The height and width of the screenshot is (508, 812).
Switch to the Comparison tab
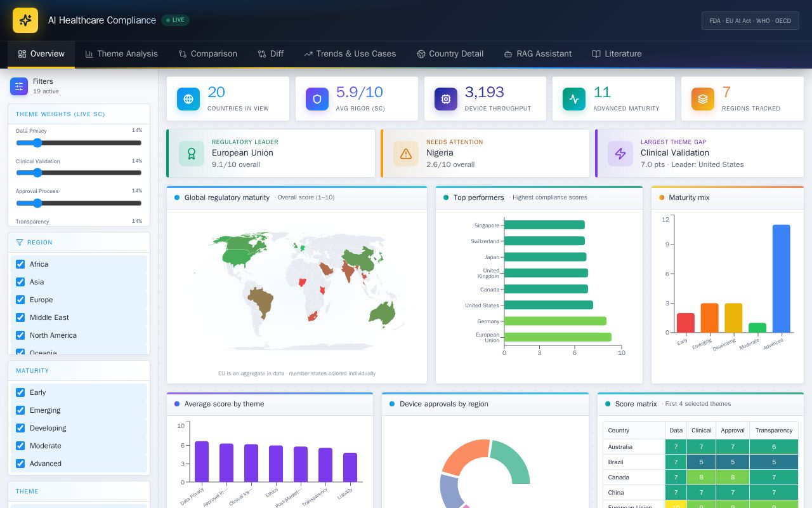click(x=207, y=54)
